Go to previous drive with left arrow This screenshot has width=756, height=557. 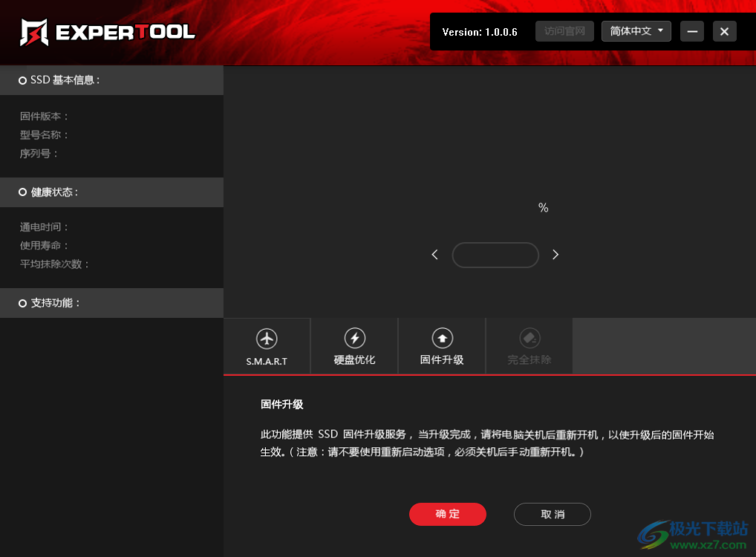click(x=435, y=255)
